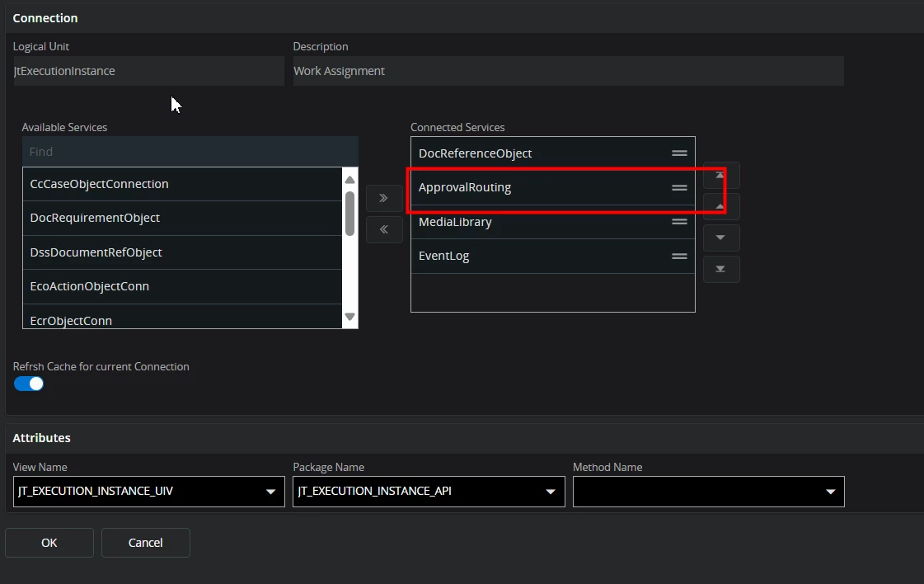Viewport: 924px width, 584px height.
Task: Click the move-up arrow button
Action: (721, 206)
